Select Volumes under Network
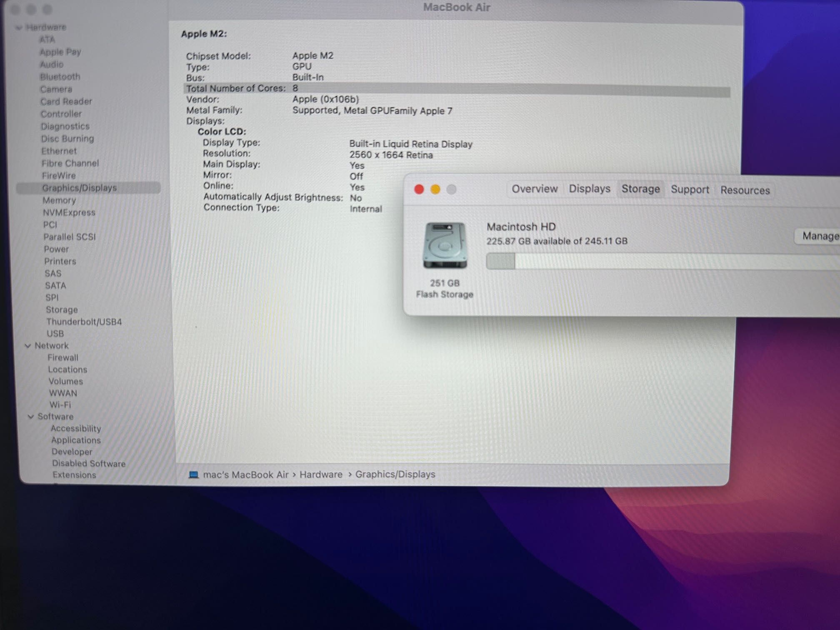The width and height of the screenshot is (840, 630). click(66, 382)
